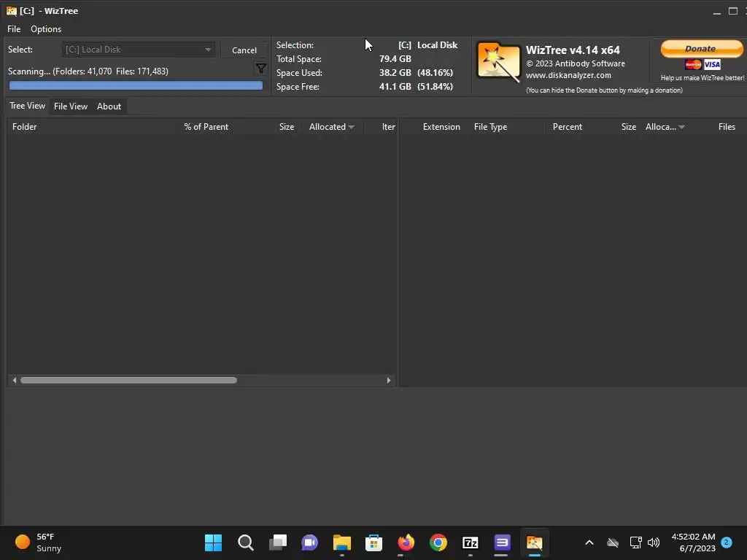Viewport: 747px width, 560px height.
Task: Cancel the ongoing scan
Action: coord(244,50)
